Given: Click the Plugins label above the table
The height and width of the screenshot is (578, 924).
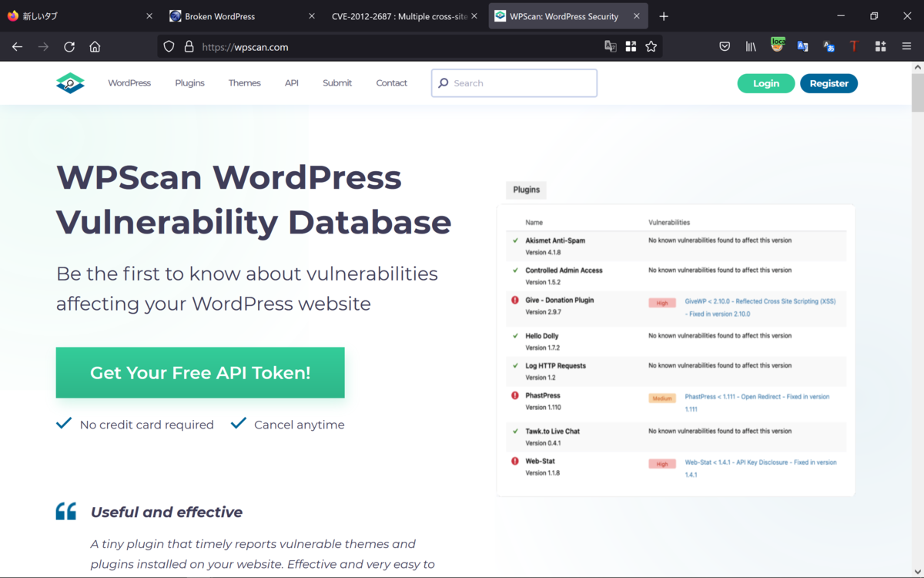Looking at the screenshot, I should point(527,190).
